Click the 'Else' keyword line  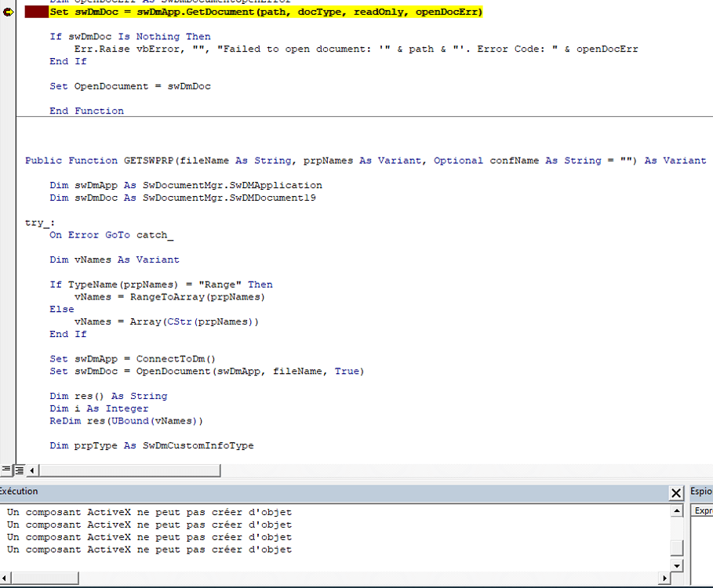click(x=62, y=310)
